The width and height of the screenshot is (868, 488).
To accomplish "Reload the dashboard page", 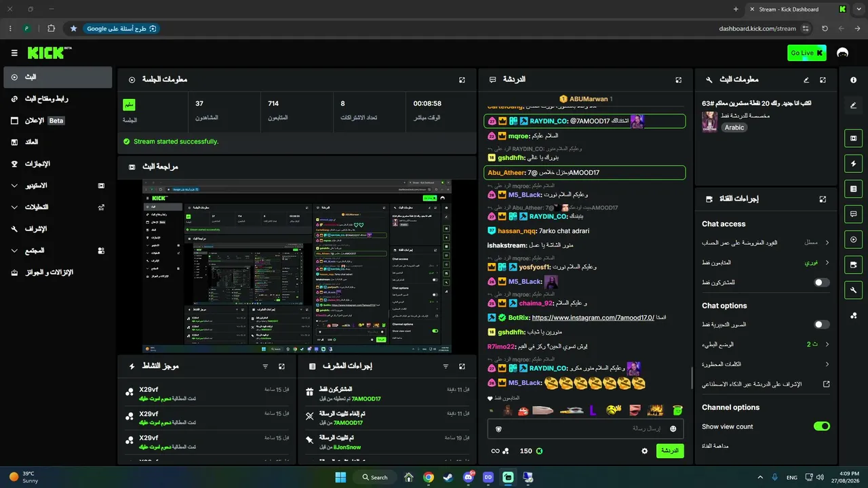I will (x=825, y=28).
